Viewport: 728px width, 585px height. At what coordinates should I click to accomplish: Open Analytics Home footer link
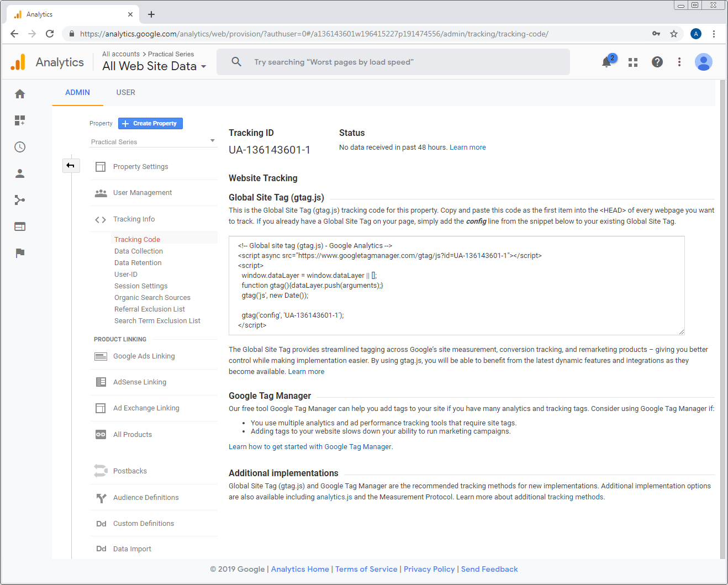tap(300, 569)
